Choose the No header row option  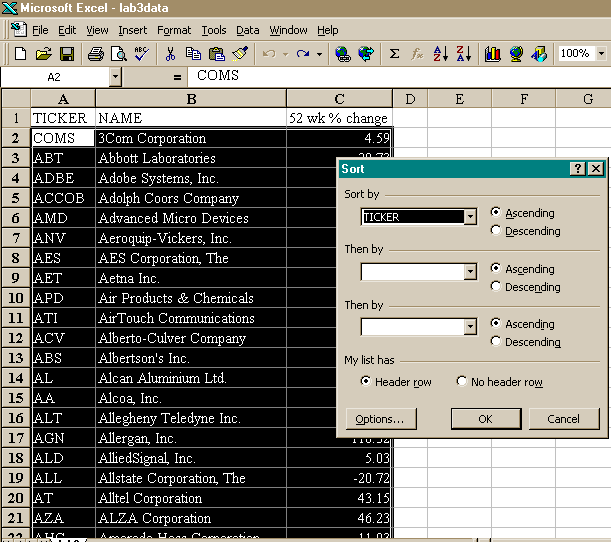click(462, 382)
